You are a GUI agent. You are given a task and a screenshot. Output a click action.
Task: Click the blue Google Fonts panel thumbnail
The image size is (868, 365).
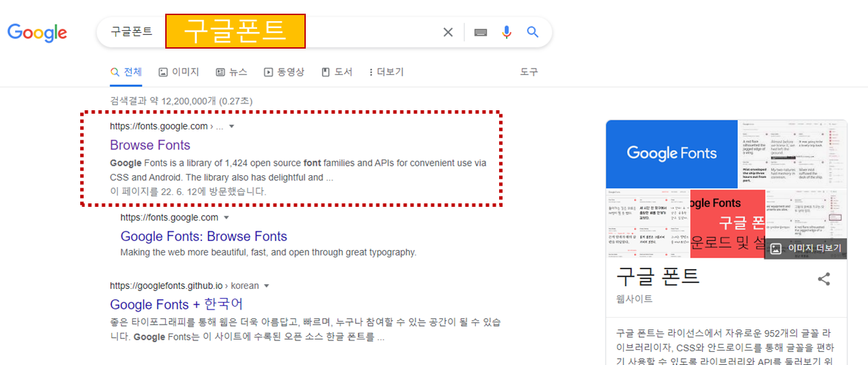(x=672, y=153)
